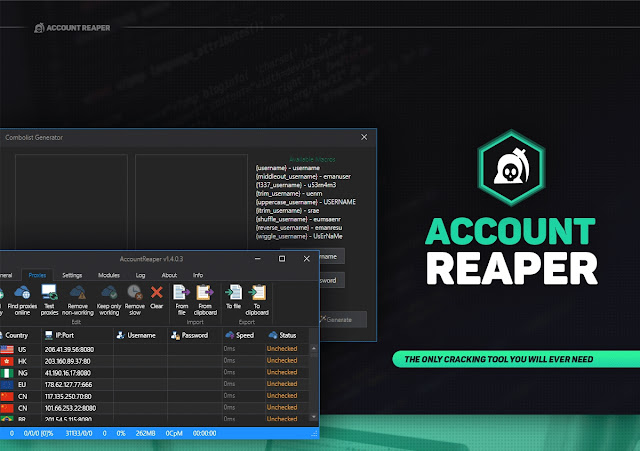
Task: Close the Combolist Generator window
Action: click(364, 137)
